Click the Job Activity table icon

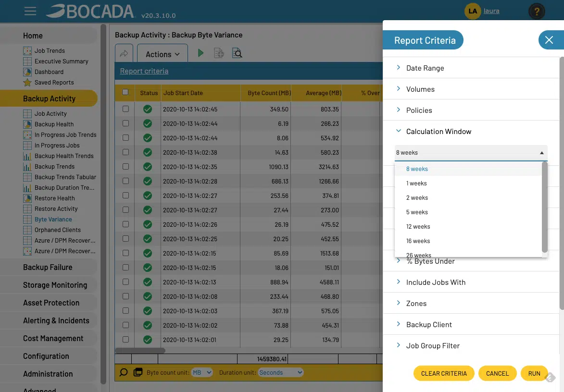point(27,113)
